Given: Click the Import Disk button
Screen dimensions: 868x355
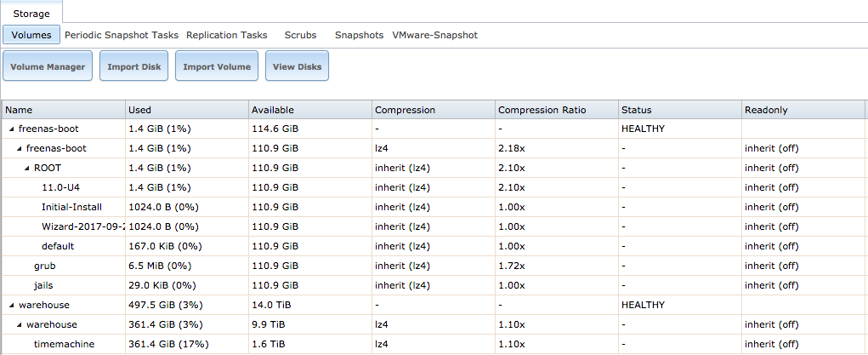Looking at the screenshot, I should pyautogui.click(x=133, y=66).
